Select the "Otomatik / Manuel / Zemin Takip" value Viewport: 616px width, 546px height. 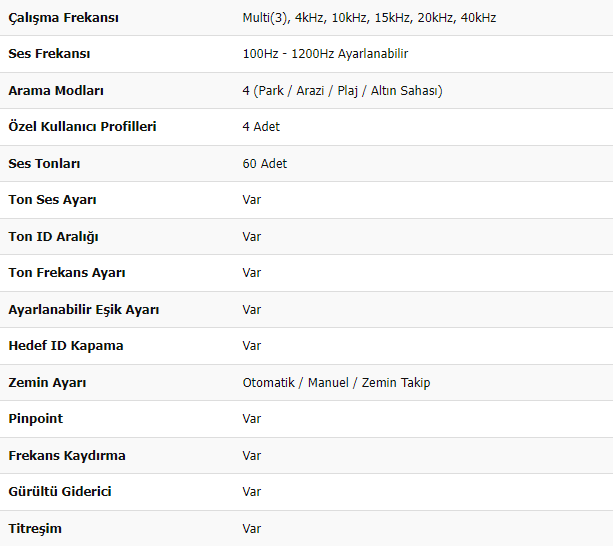(x=336, y=383)
